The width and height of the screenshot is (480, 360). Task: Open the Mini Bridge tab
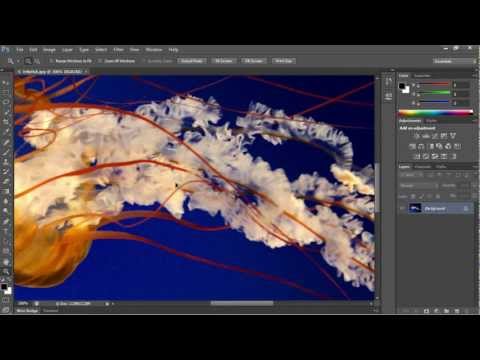coord(27,310)
